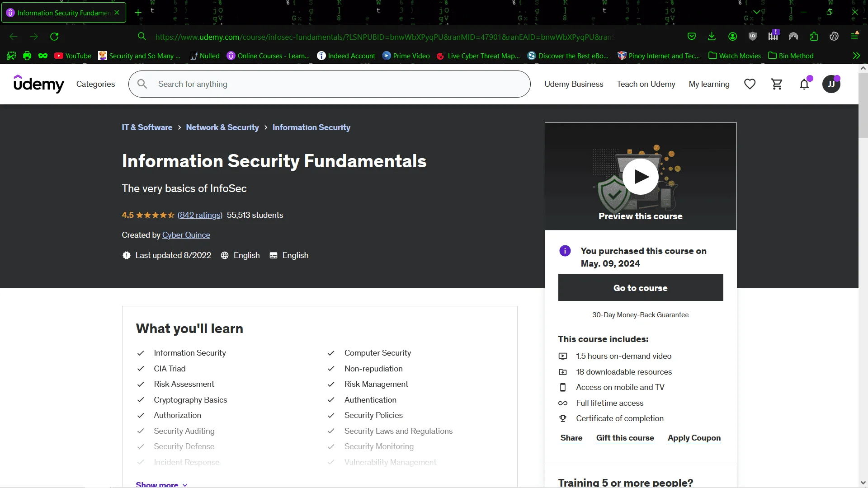Click Apply Coupon

694,438
